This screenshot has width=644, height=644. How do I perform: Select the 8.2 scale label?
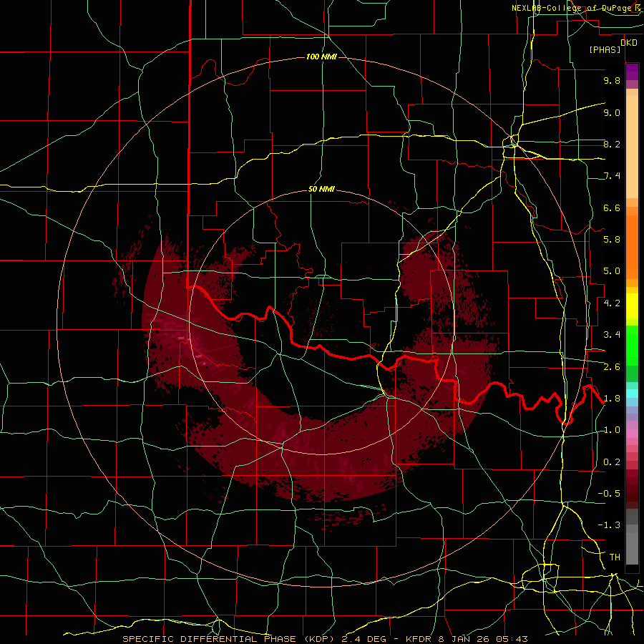click(612, 144)
